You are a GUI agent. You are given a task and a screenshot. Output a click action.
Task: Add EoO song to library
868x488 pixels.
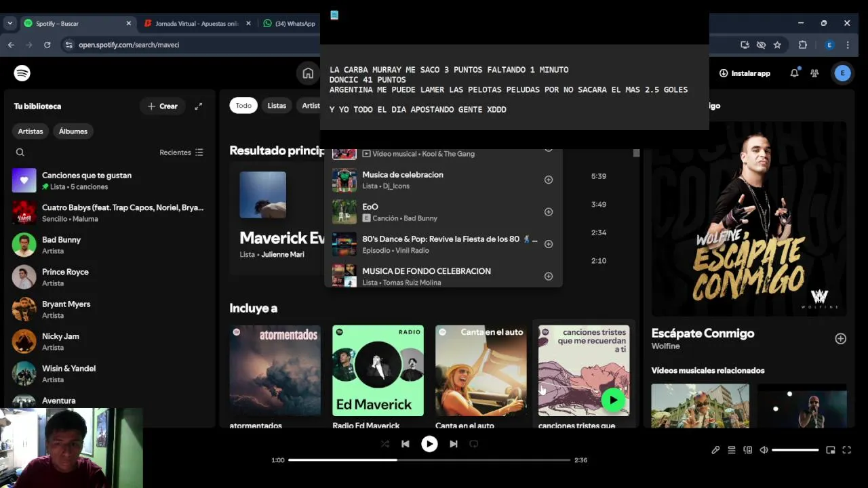click(x=549, y=212)
